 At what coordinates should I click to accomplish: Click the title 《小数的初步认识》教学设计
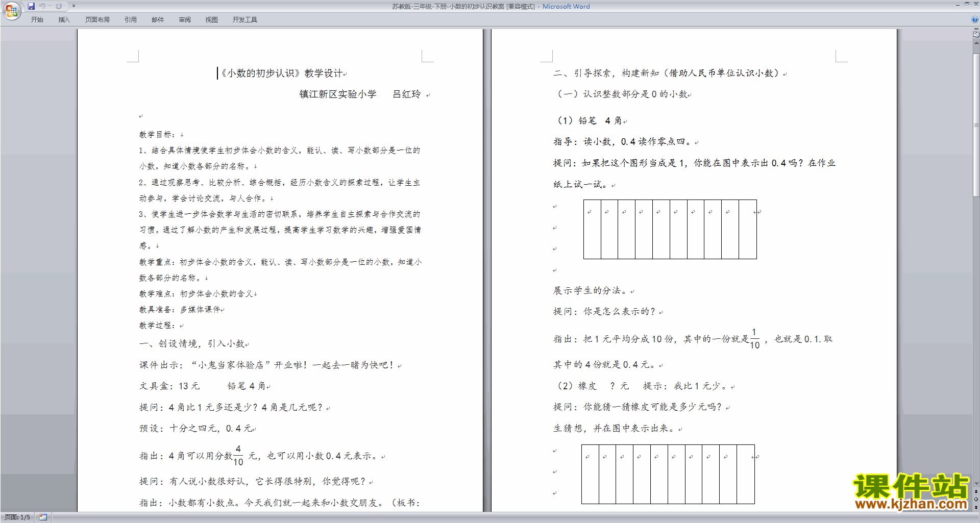[x=283, y=73]
